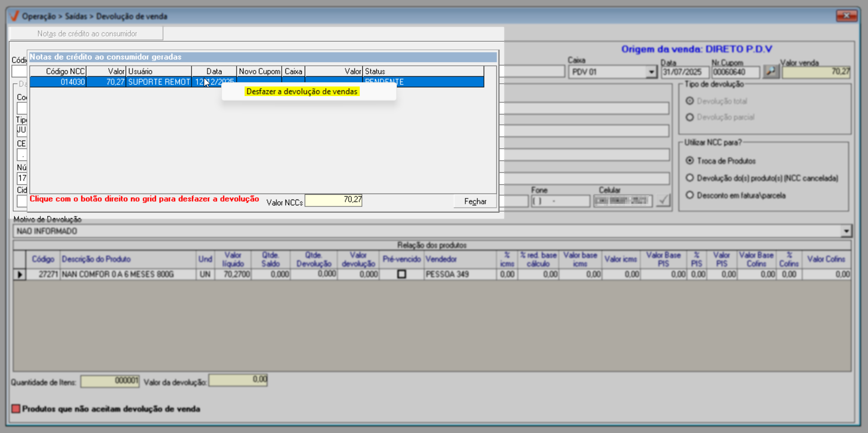The height and width of the screenshot is (433, 868).
Task: Click the PENDENTE status cell
Action: click(x=423, y=82)
